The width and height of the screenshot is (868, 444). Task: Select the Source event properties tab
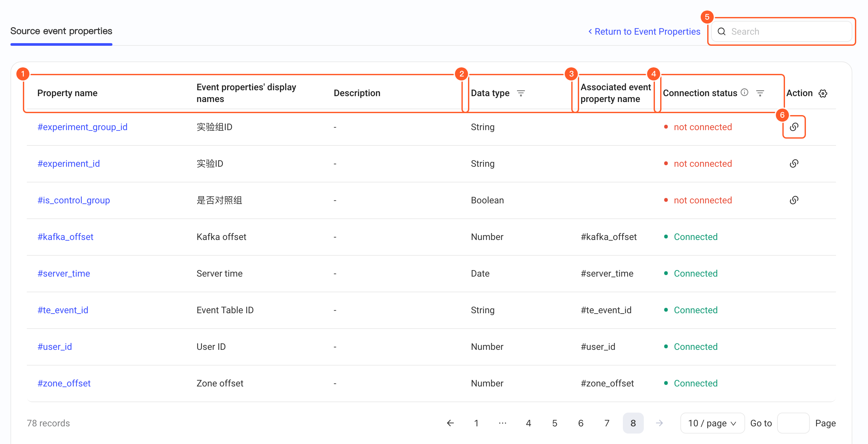point(61,31)
